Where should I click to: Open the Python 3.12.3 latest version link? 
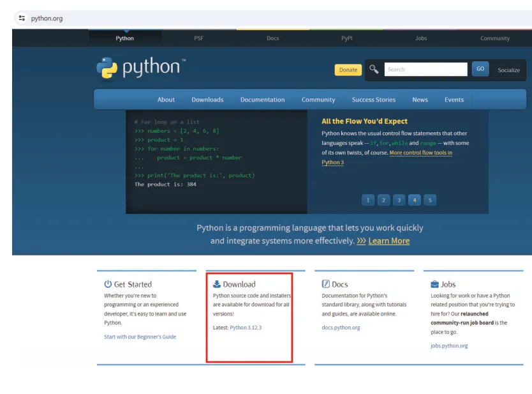click(x=246, y=328)
